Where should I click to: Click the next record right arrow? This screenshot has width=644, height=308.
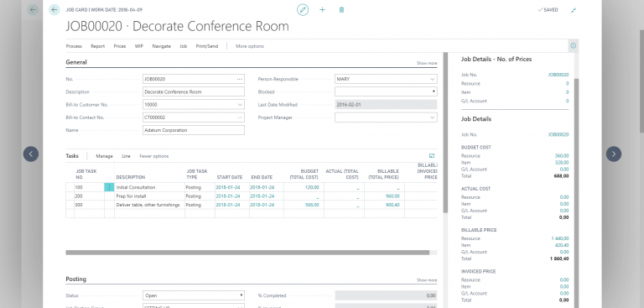point(614,154)
